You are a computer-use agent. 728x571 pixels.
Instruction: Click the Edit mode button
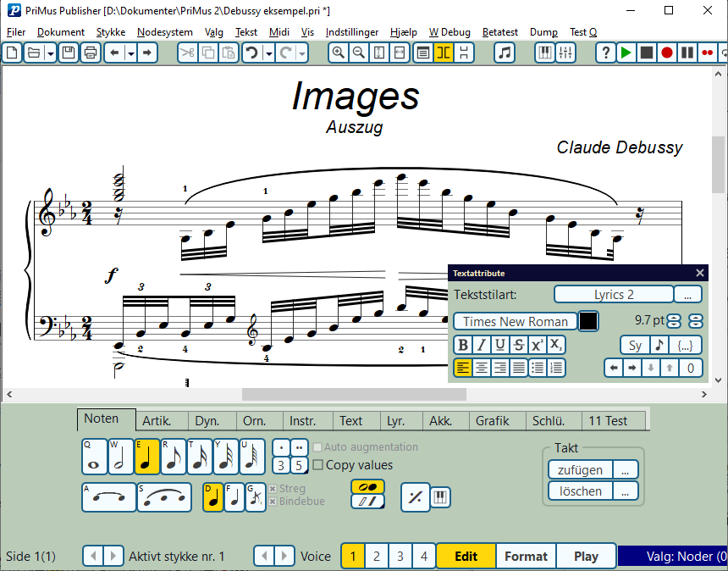pyautogui.click(x=466, y=556)
